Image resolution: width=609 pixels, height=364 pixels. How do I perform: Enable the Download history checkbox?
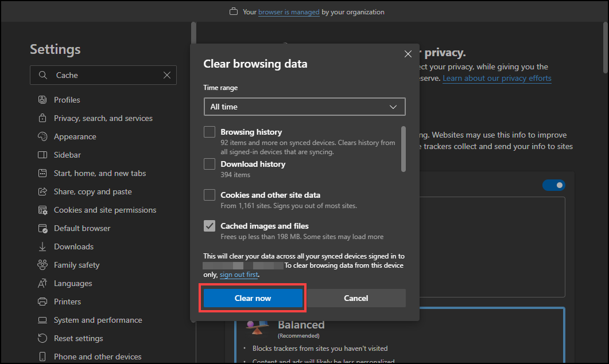coord(210,164)
